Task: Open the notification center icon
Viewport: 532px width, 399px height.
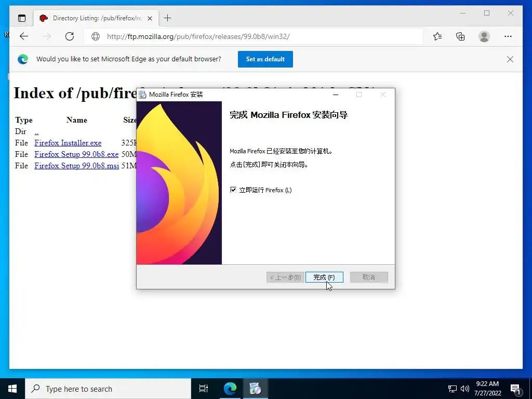Action: [516, 389]
